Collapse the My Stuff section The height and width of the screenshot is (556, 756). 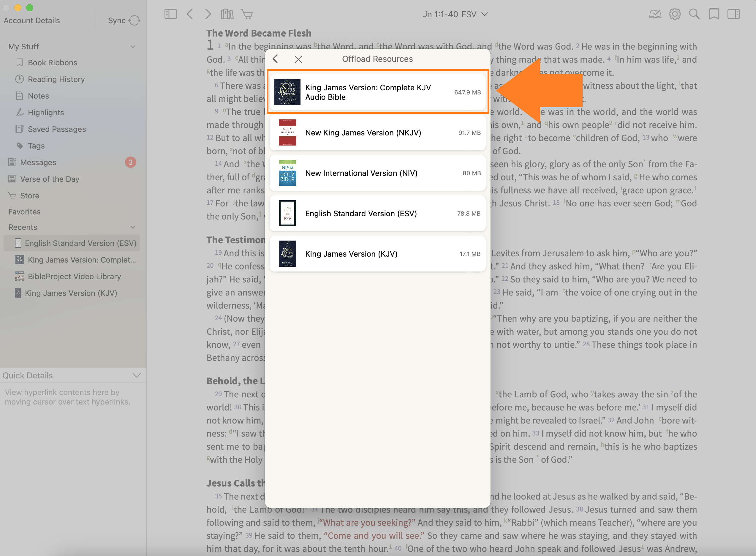click(133, 46)
